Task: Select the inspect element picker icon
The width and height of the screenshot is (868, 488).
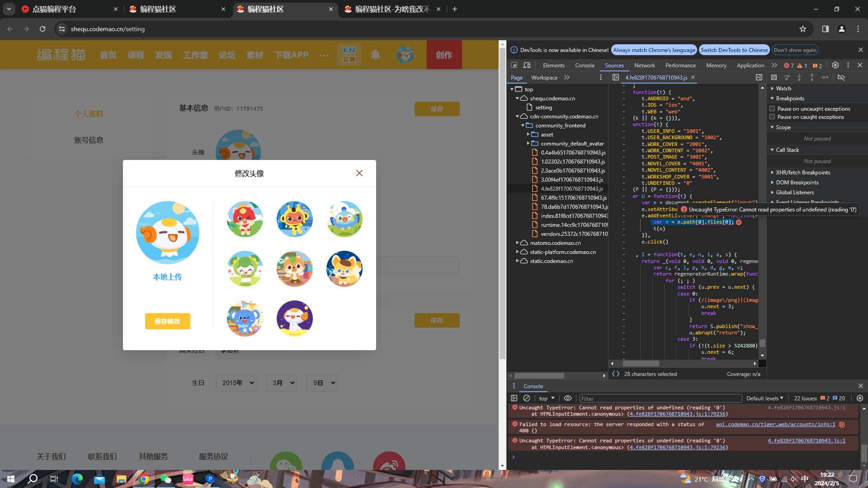Action: click(514, 65)
